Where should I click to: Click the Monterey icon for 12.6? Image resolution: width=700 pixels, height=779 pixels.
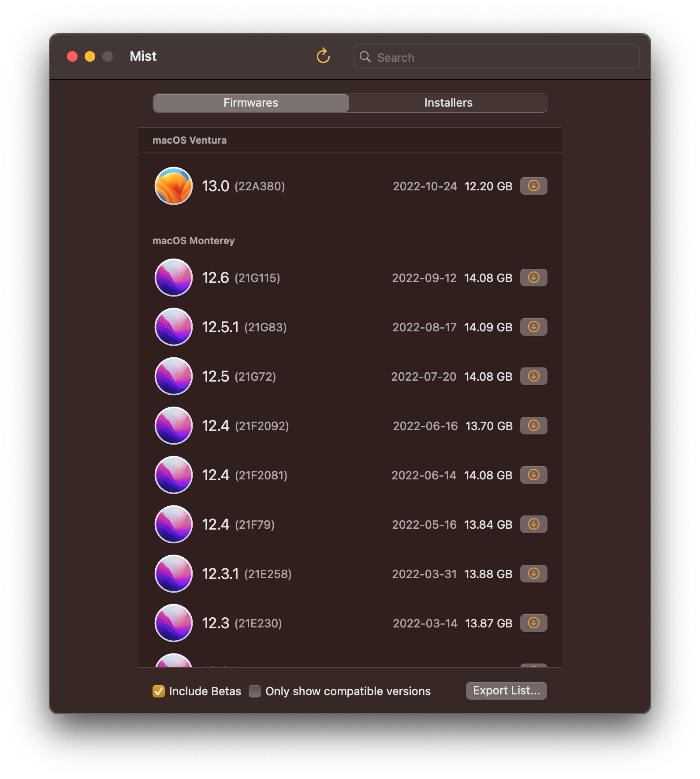[x=174, y=278]
